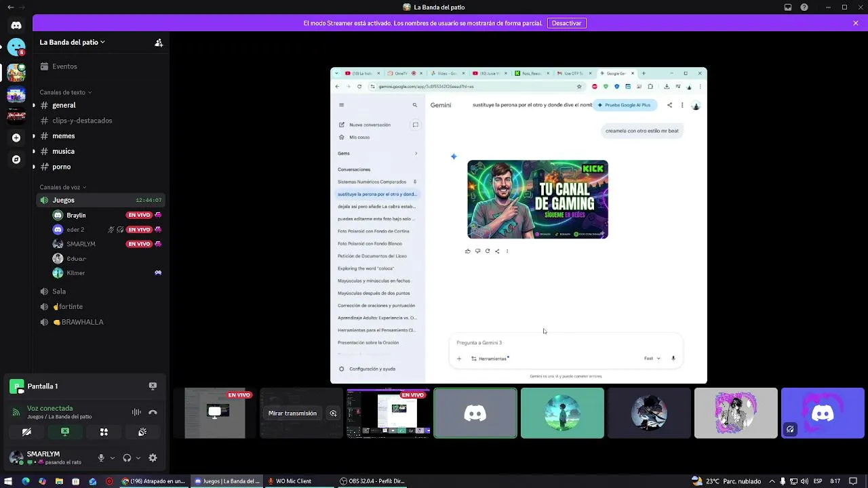Click Desactivar in the Streamer mode banner
The height and width of the screenshot is (488, 868).
pos(566,23)
